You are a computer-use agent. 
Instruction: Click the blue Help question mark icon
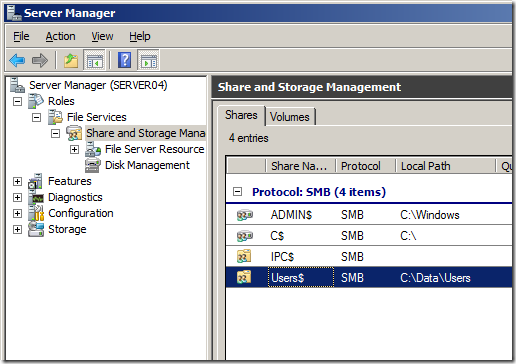click(x=125, y=60)
